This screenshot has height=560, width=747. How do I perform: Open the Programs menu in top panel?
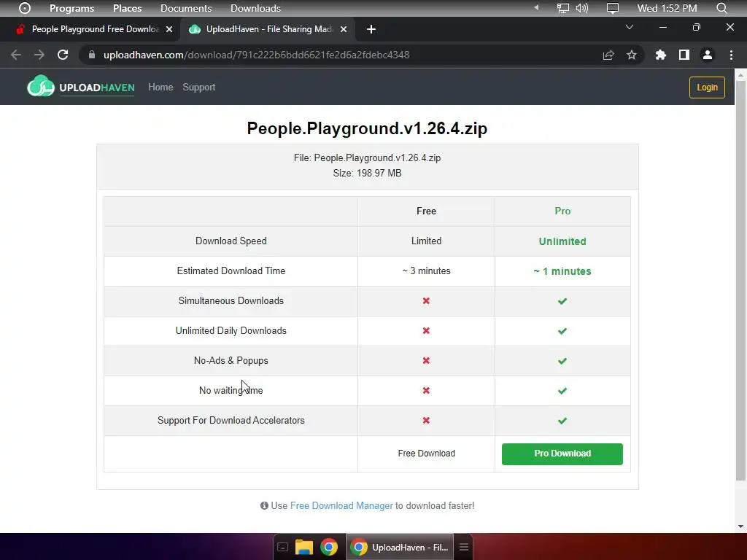[x=72, y=8]
